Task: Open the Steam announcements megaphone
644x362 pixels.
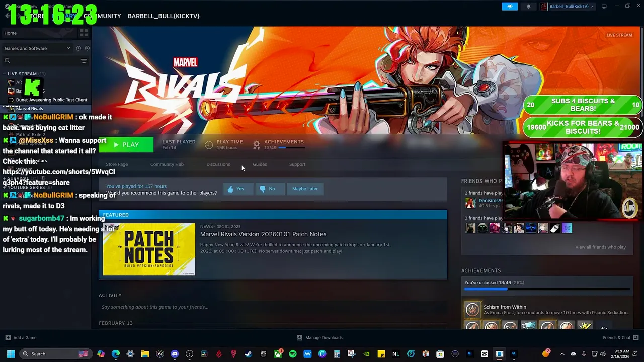Action: [x=510, y=6]
